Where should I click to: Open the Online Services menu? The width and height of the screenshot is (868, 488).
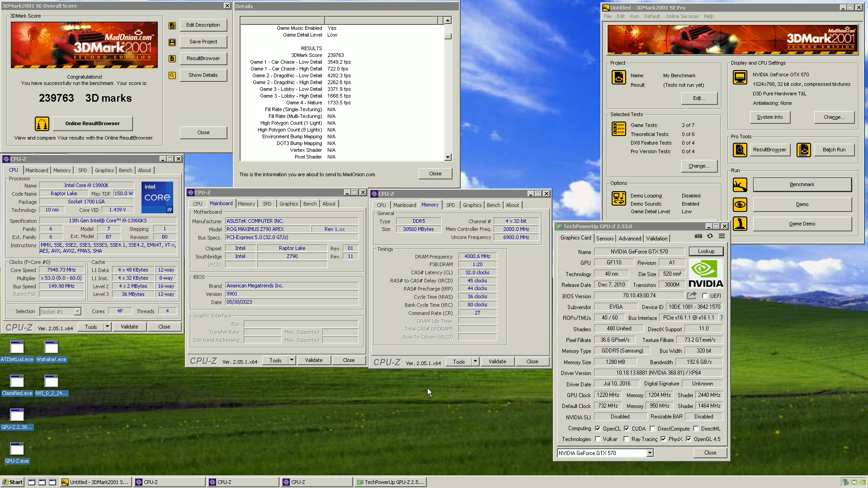[x=682, y=16]
